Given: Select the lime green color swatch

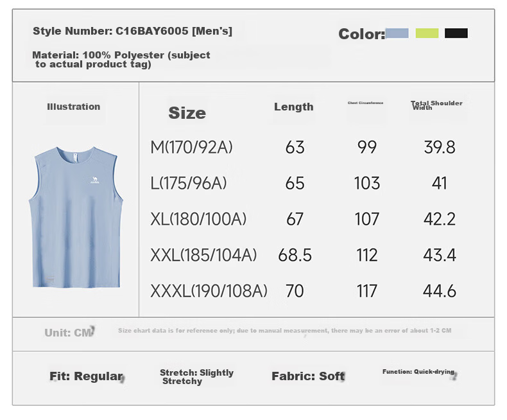Looking at the screenshot, I should [x=427, y=33].
